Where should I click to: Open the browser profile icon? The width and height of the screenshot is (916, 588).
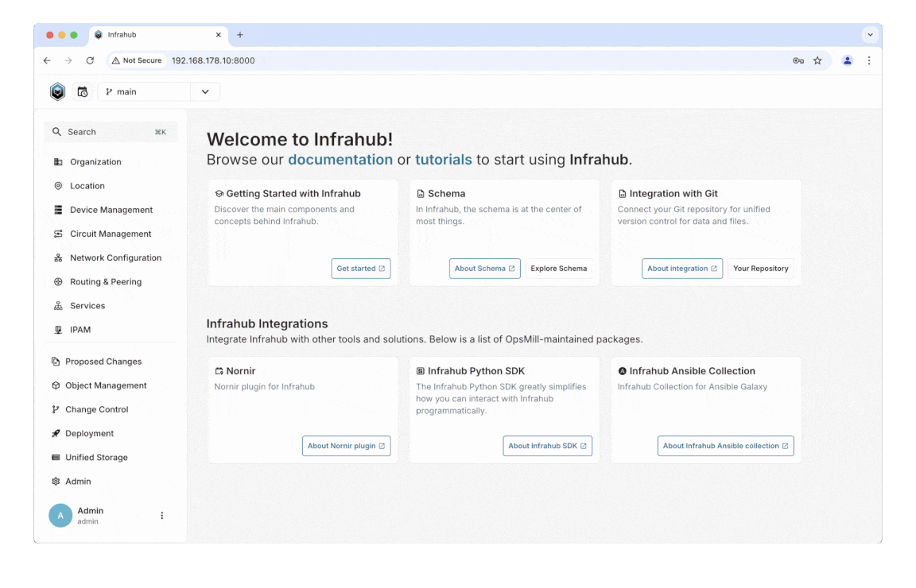coord(847,60)
